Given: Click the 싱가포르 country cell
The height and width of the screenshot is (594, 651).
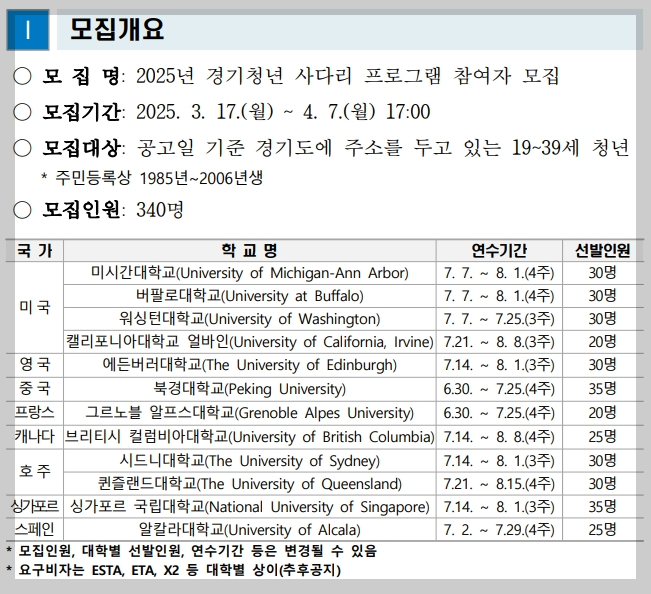Looking at the screenshot, I should pyautogui.click(x=34, y=507).
